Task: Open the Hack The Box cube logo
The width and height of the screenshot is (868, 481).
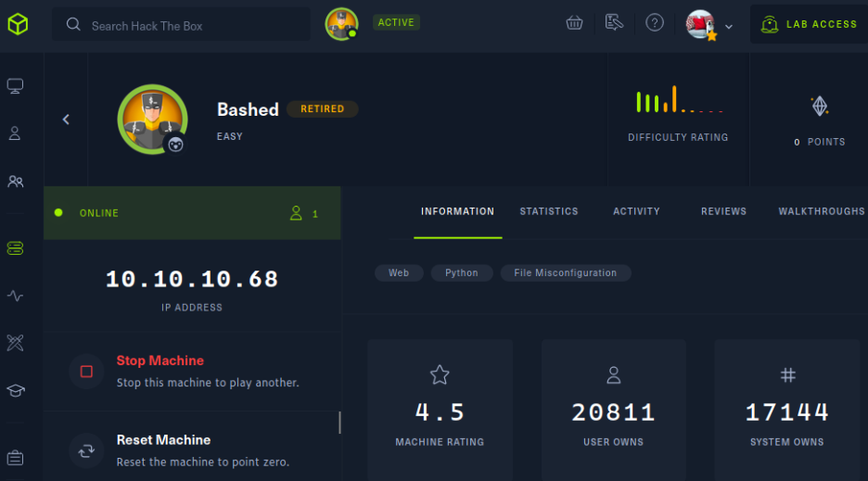Action: (18, 24)
